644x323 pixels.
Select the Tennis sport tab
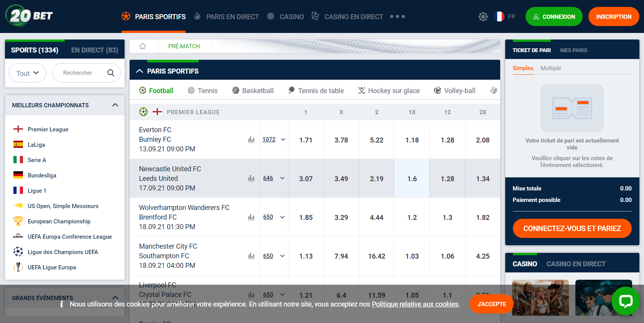coord(203,91)
